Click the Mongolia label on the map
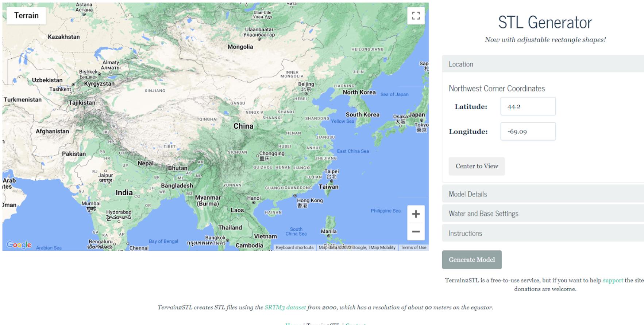The image size is (644, 325). pos(240,47)
